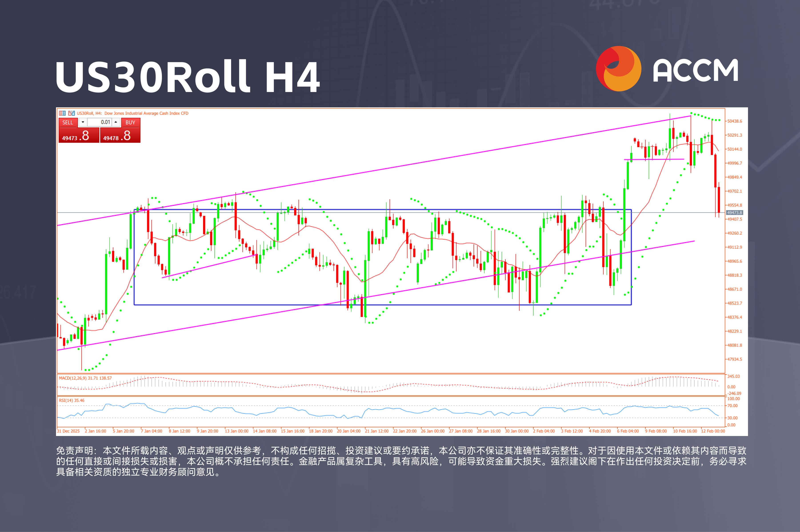Click the 12 Feb 00:00 time axis label
Viewport: 800px width, 532px height.
(x=713, y=431)
